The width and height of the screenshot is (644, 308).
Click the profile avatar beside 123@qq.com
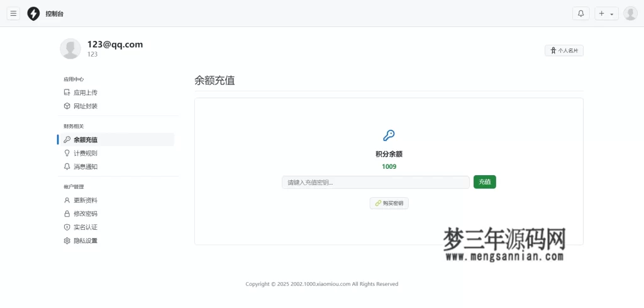tap(70, 48)
